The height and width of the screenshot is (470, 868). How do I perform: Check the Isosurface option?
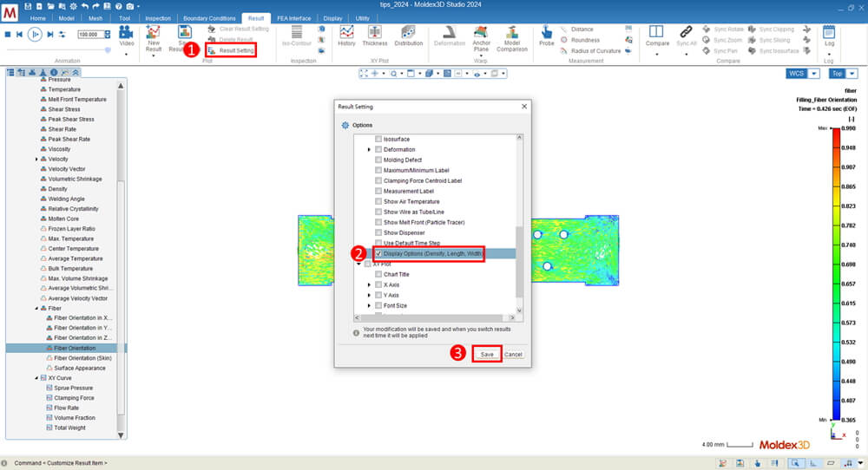378,139
